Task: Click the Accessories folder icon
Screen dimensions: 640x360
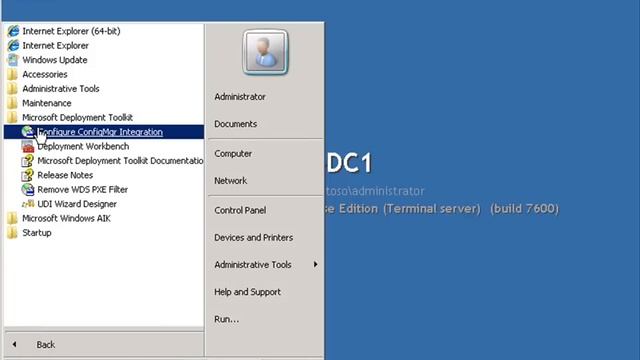Action: pos(13,74)
